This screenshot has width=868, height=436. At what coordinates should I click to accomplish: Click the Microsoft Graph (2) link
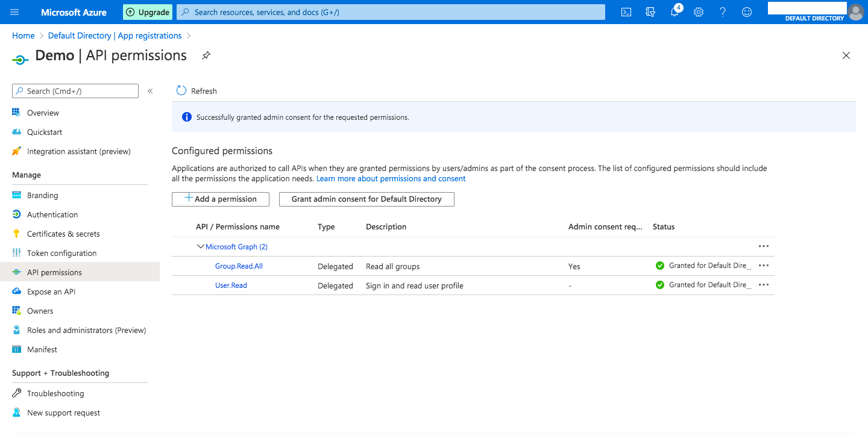tap(236, 247)
